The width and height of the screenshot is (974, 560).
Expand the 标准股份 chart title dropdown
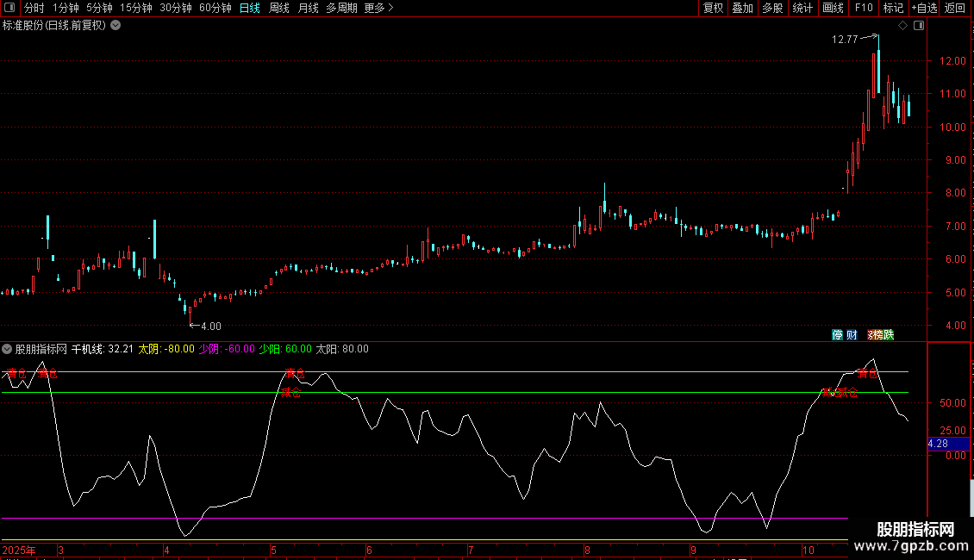click(x=116, y=25)
